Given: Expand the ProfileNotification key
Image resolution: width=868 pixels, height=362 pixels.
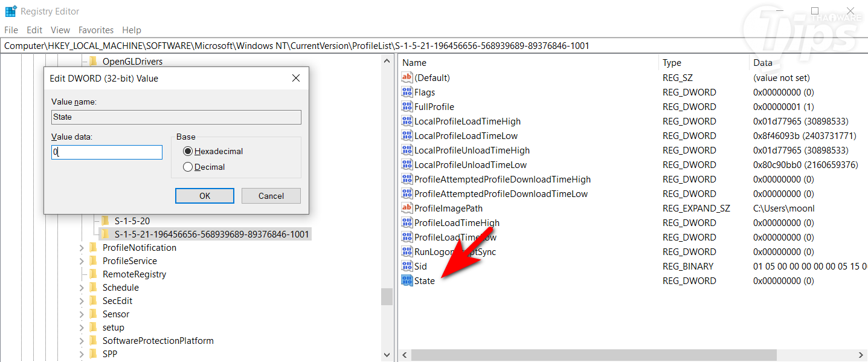Looking at the screenshot, I should 82,247.
